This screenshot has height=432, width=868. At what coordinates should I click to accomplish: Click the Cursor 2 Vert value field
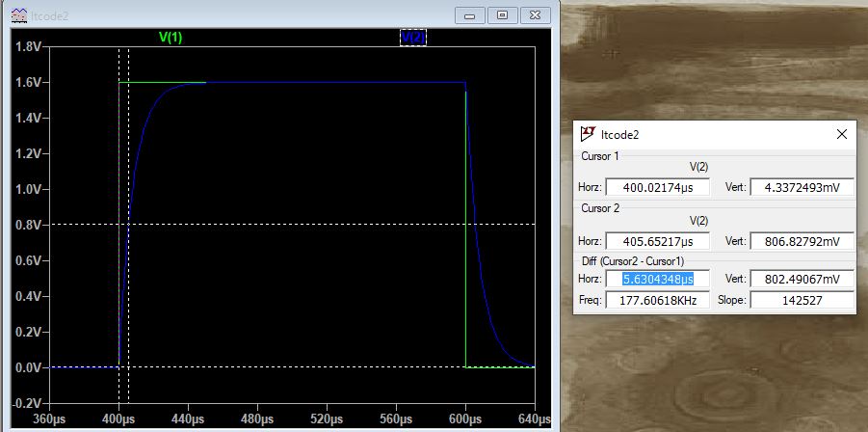point(802,241)
